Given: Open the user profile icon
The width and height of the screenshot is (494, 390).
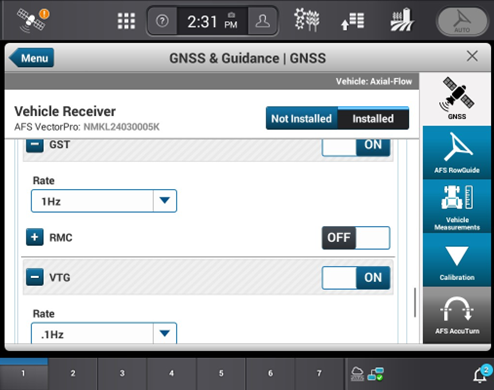Looking at the screenshot, I should (263, 21).
